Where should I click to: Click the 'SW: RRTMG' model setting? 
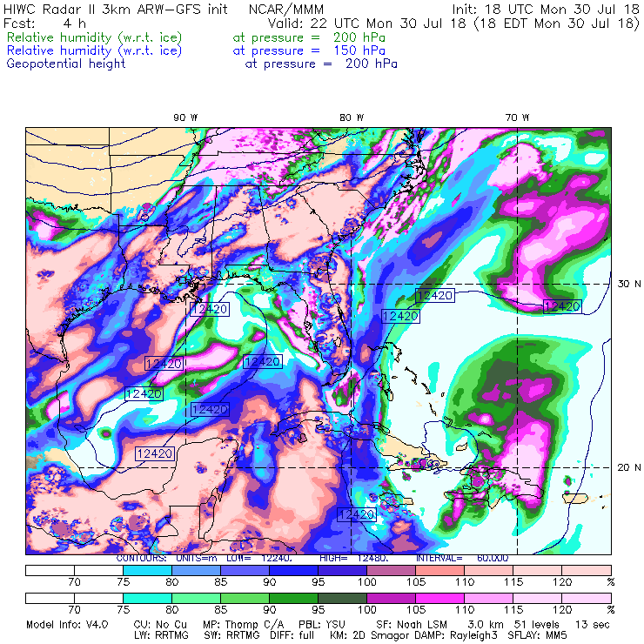tap(231, 635)
